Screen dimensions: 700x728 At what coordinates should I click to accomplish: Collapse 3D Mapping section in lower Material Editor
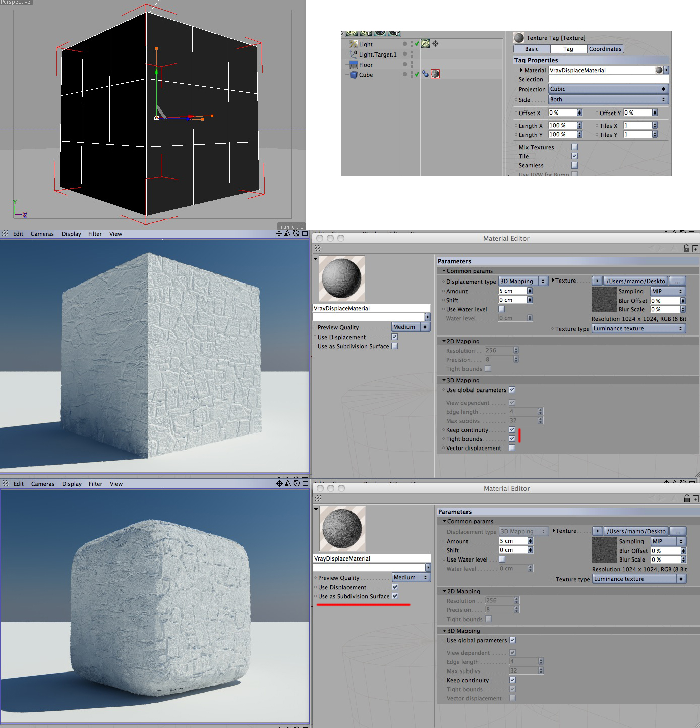click(x=444, y=631)
